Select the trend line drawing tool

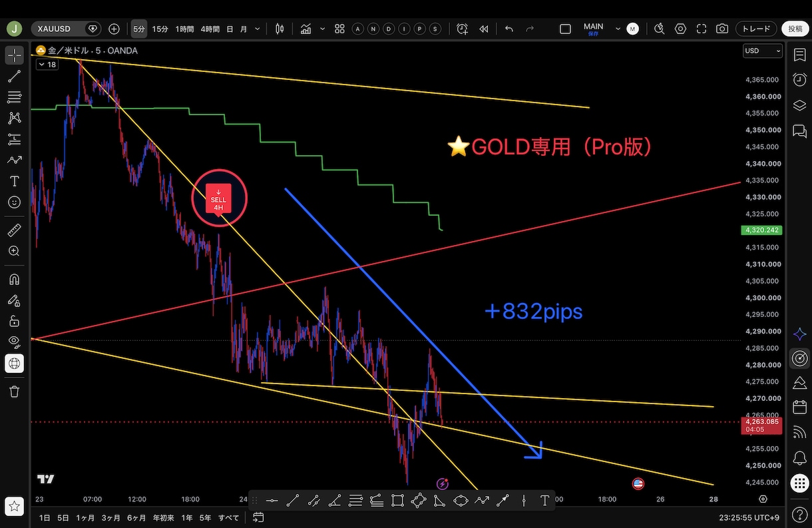click(14, 77)
